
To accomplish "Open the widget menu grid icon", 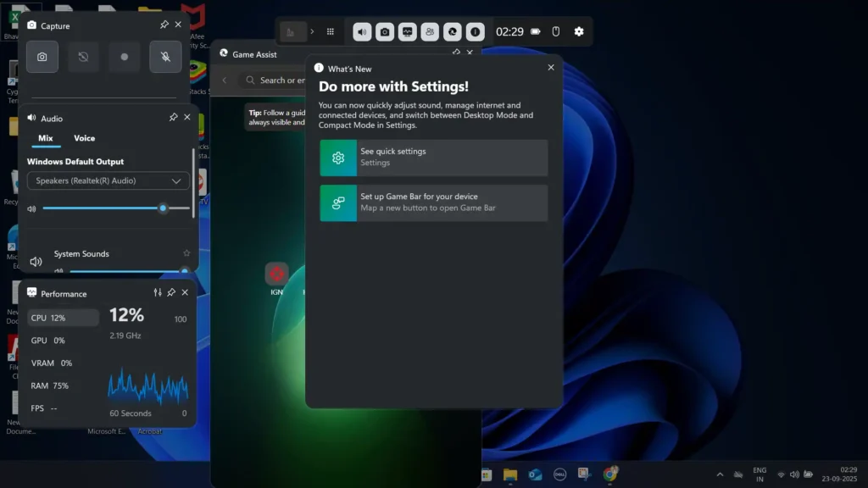I will 331,31.
